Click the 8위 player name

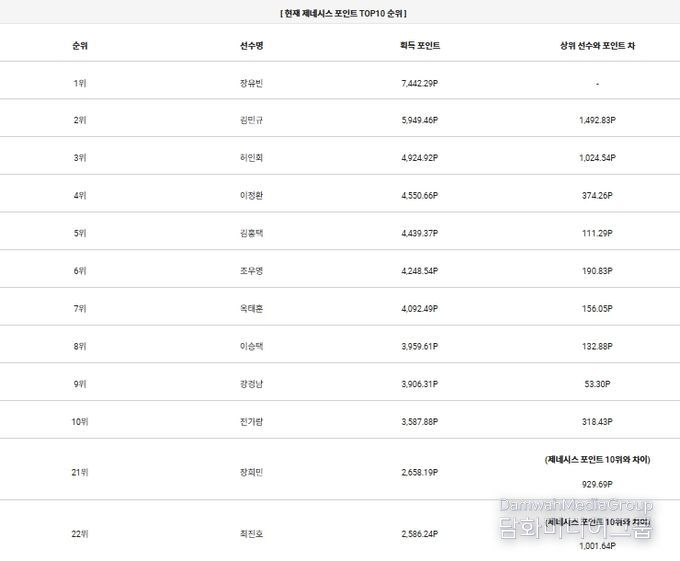click(x=252, y=346)
